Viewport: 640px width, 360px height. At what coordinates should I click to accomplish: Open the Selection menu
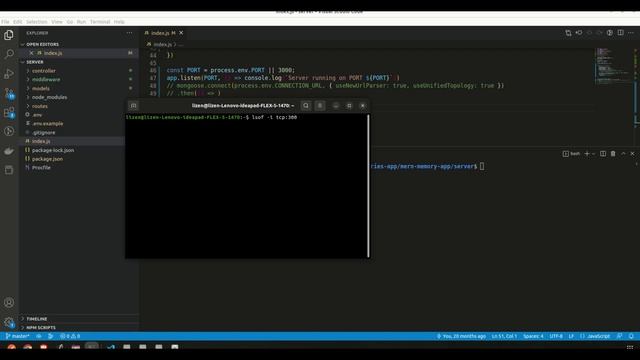click(37, 22)
